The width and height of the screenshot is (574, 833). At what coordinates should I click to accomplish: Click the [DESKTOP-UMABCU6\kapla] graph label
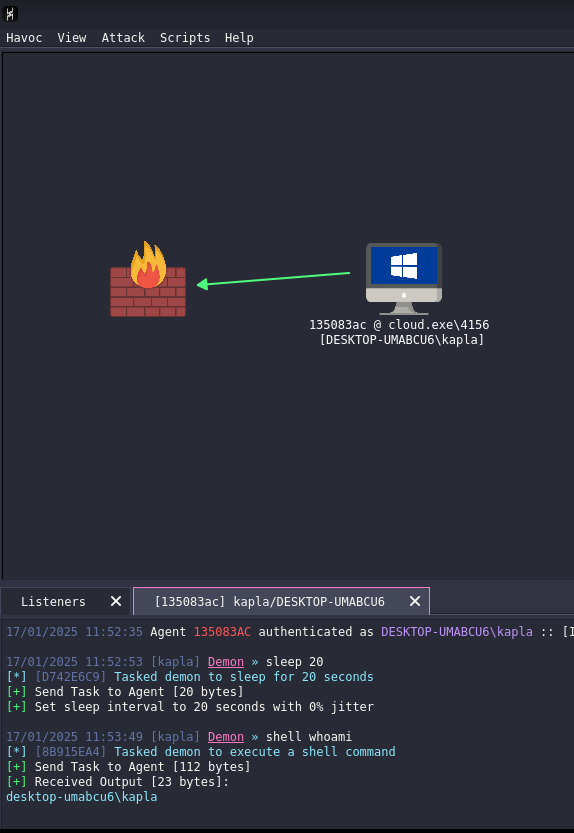(402, 339)
